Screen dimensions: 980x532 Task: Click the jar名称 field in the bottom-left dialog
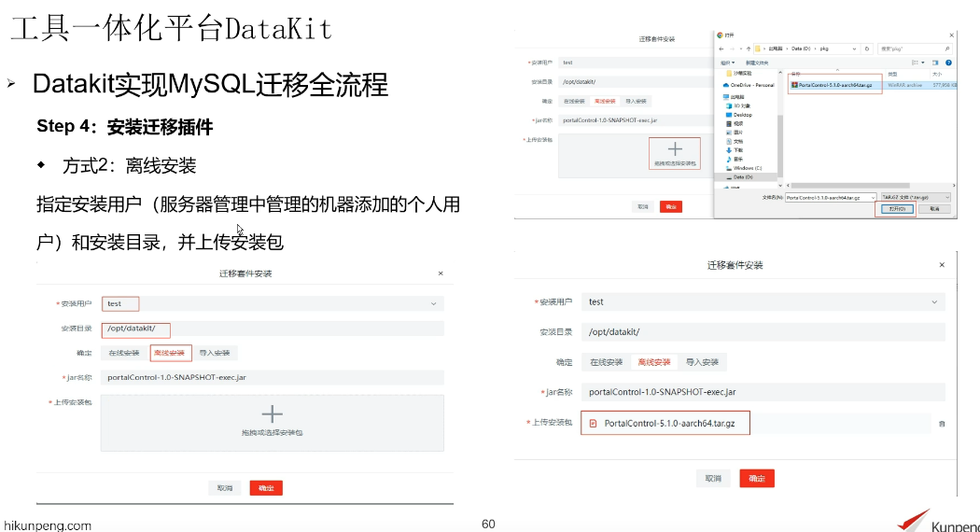coord(273,378)
